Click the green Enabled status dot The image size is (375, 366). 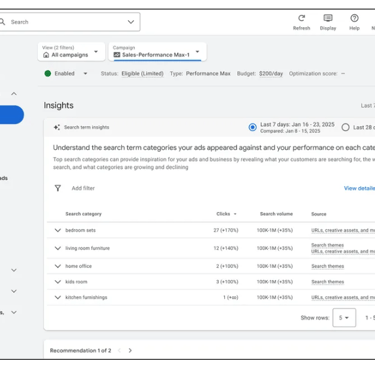click(x=48, y=73)
